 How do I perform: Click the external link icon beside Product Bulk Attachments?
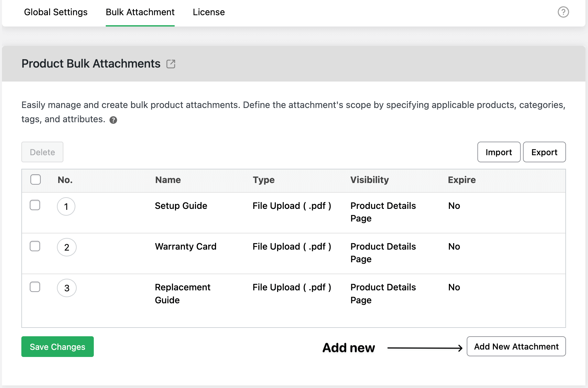(x=171, y=64)
